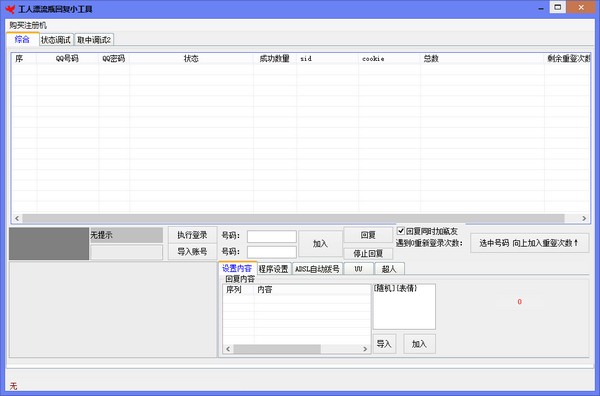This screenshot has width=600, height=396.
Task: Click the 总数 column header
Action: [x=482, y=59]
